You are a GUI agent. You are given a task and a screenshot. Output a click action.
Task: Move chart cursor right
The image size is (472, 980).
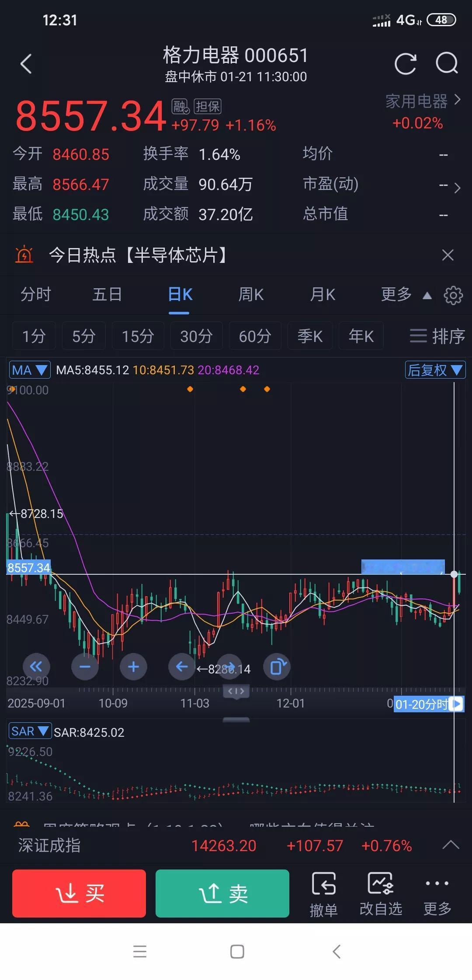[229, 667]
